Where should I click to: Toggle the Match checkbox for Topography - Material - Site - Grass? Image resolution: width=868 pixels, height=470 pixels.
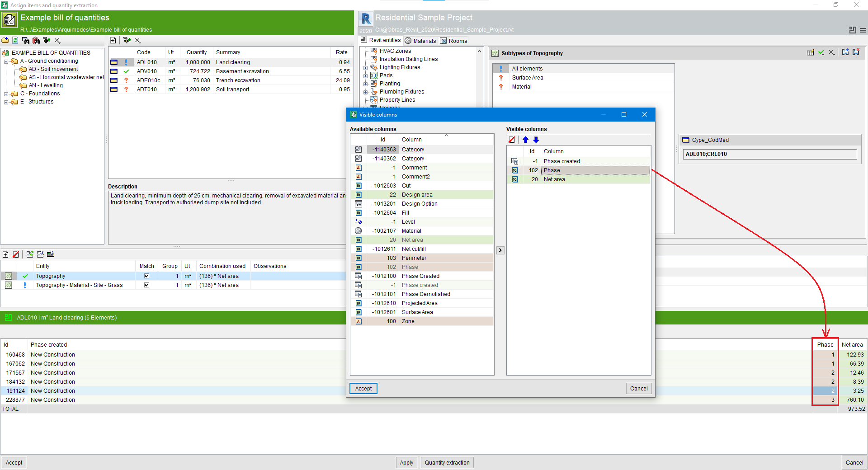point(146,285)
